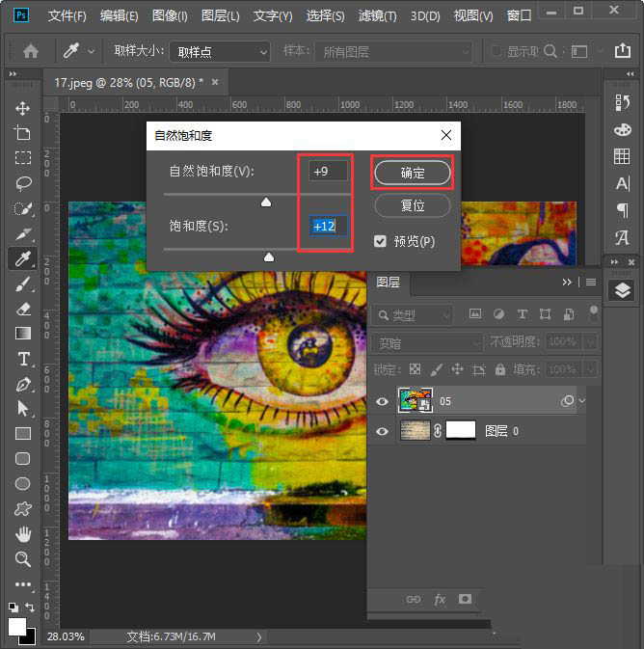This screenshot has width=644, height=649.
Task: Switch to the 图层 panel tab
Action: click(x=388, y=283)
